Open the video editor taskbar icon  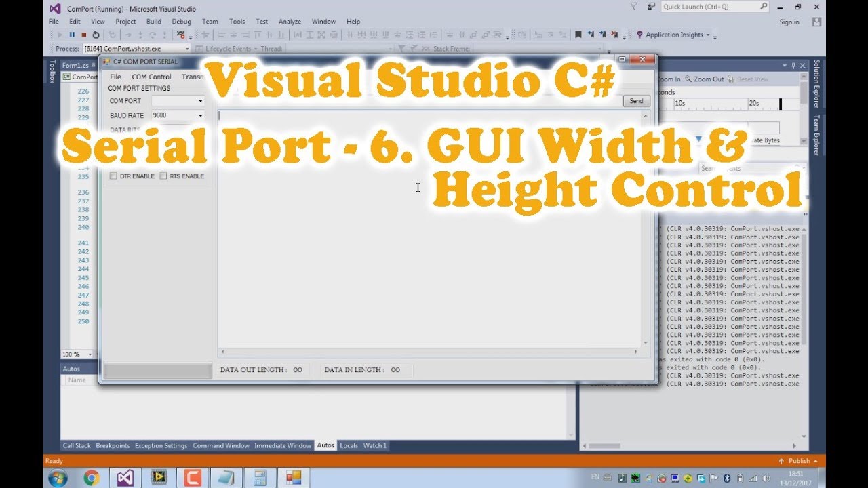159,478
